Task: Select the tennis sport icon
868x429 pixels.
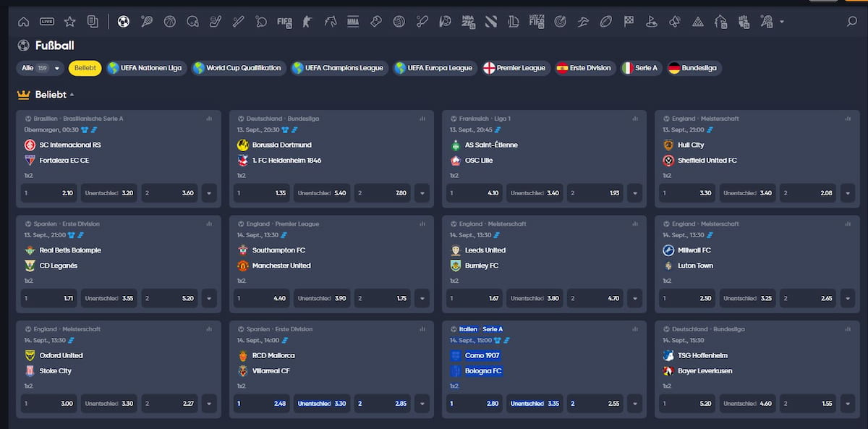Action: 147,22
